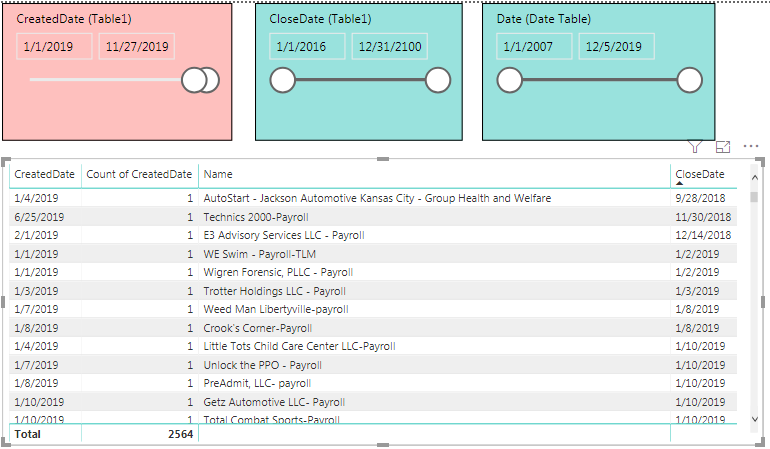Image resolution: width=770 pixels, height=449 pixels.
Task: Sort by the CreatedDate column header
Action: click(x=44, y=174)
